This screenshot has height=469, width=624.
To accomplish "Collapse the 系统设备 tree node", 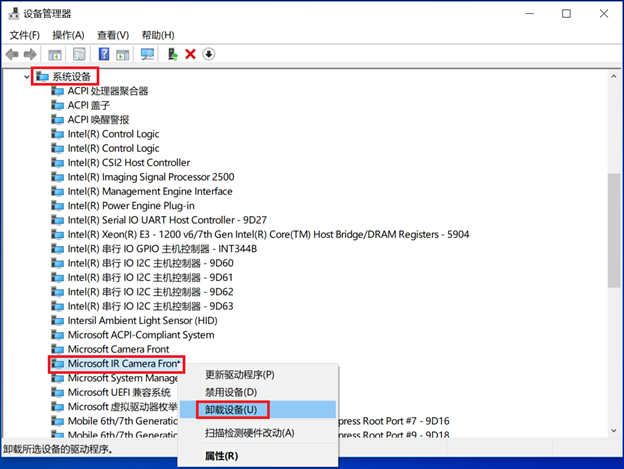I will coord(27,77).
